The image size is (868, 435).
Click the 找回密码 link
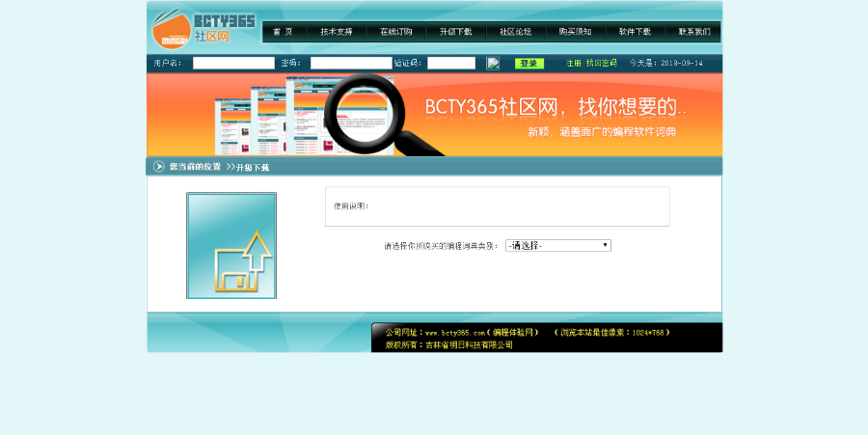[x=602, y=63]
